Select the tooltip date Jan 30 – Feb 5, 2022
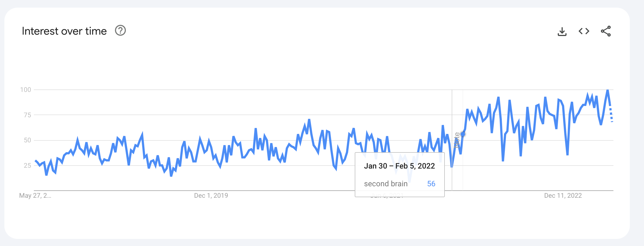The image size is (644, 246). (x=399, y=166)
